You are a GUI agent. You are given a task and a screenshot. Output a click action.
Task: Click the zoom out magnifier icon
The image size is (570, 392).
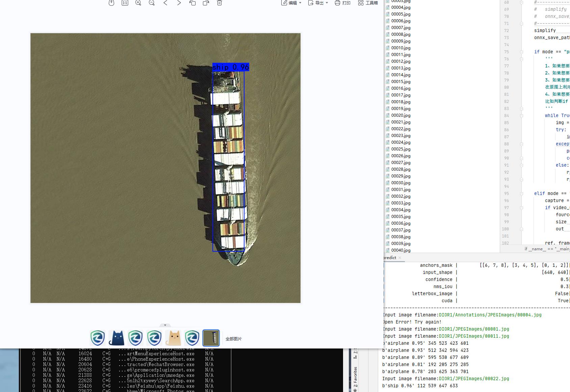tap(152, 3)
